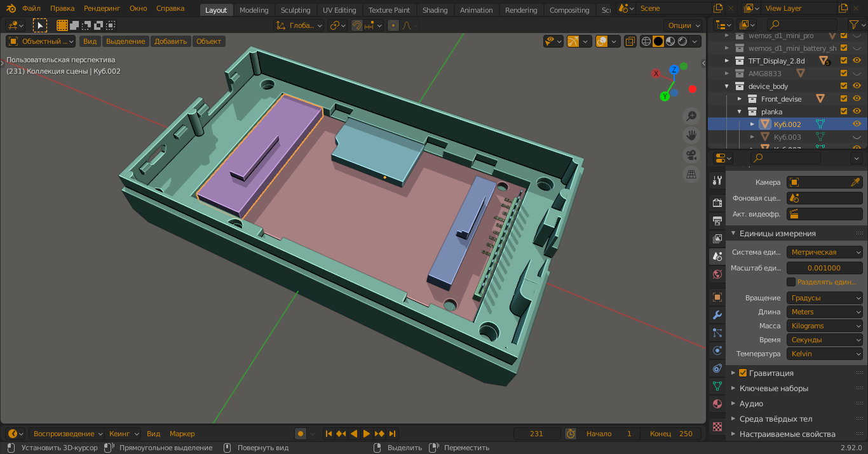Select wireframe viewport shading mode
Viewport: 868px width, 454px height.
click(x=646, y=41)
